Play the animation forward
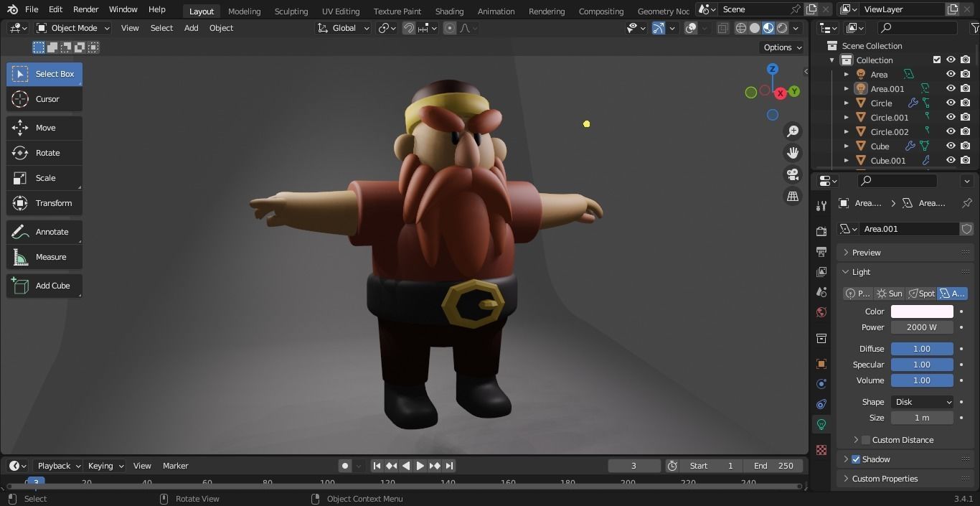Viewport: 980px width, 506px height. pos(420,466)
